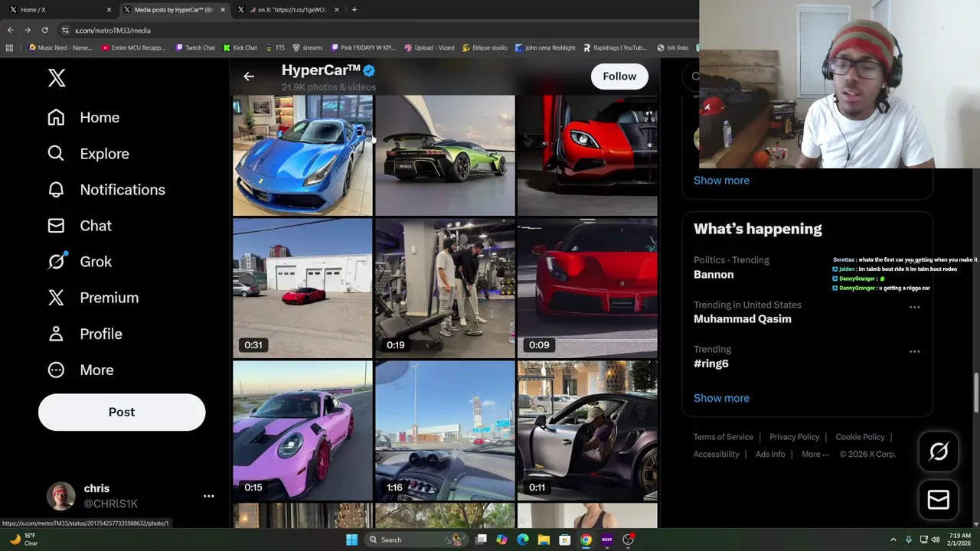
Task: Play the 0:19 gym video
Action: 445,289
